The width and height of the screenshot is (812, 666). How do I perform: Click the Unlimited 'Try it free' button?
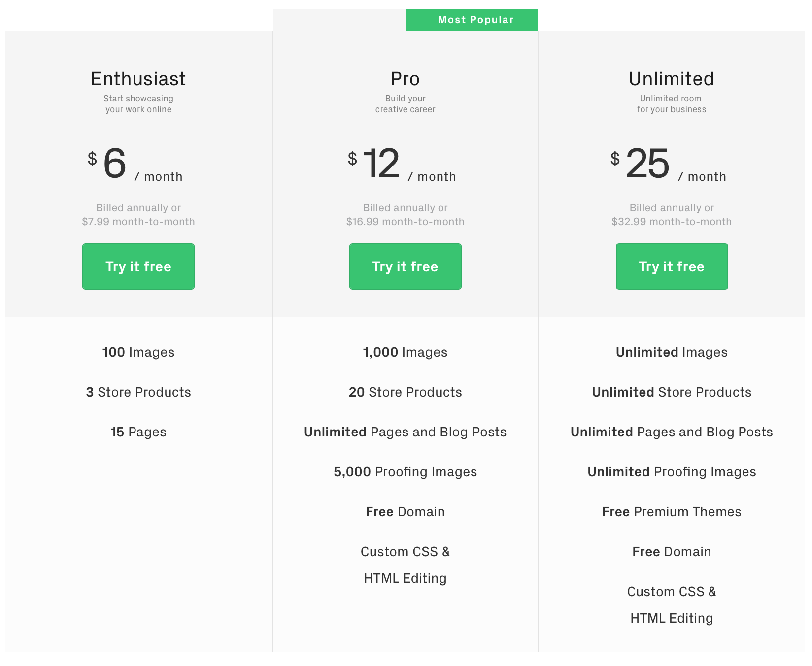pyautogui.click(x=672, y=266)
